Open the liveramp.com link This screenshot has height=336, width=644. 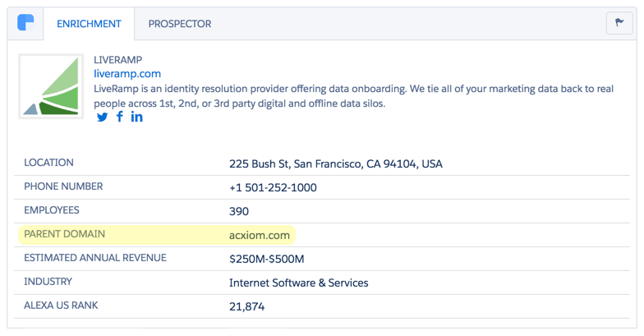127,74
